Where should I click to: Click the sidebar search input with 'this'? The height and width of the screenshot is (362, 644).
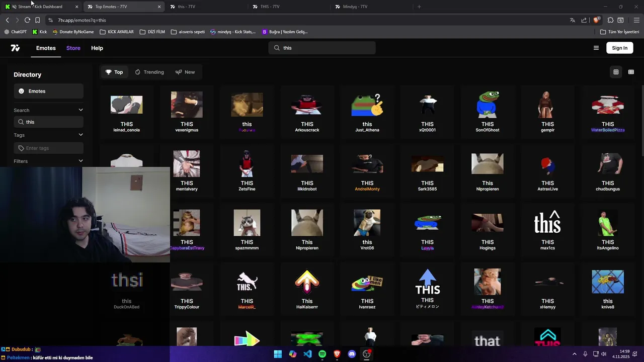tap(48, 122)
